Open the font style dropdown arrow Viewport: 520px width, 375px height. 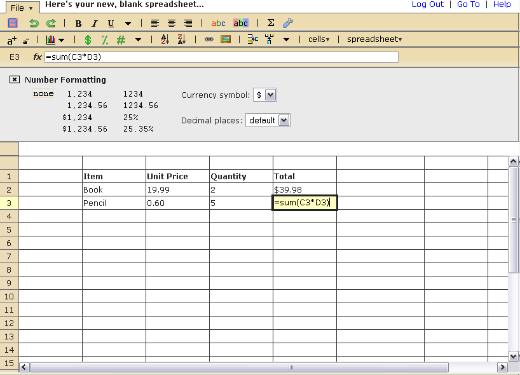point(128,24)
